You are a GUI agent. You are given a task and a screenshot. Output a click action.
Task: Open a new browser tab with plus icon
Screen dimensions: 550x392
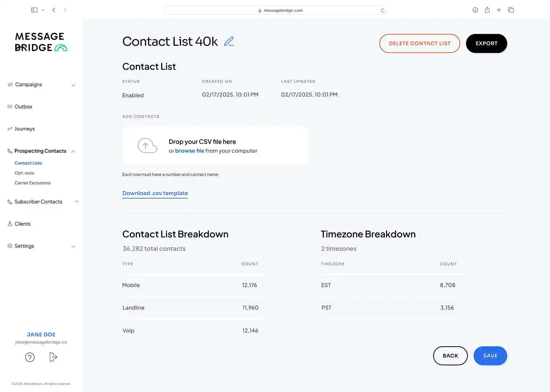tap(499, 10)
